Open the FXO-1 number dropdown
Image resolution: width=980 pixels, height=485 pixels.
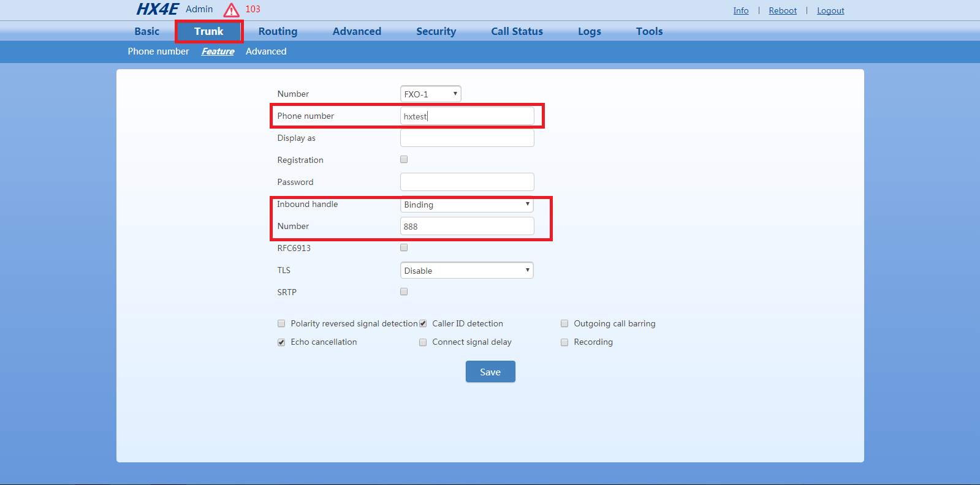click(430, 94)
